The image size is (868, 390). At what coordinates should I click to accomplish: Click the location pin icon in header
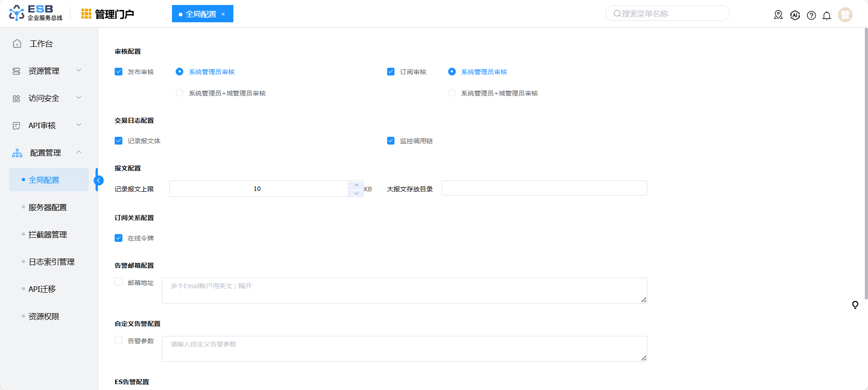coord(778,15)
